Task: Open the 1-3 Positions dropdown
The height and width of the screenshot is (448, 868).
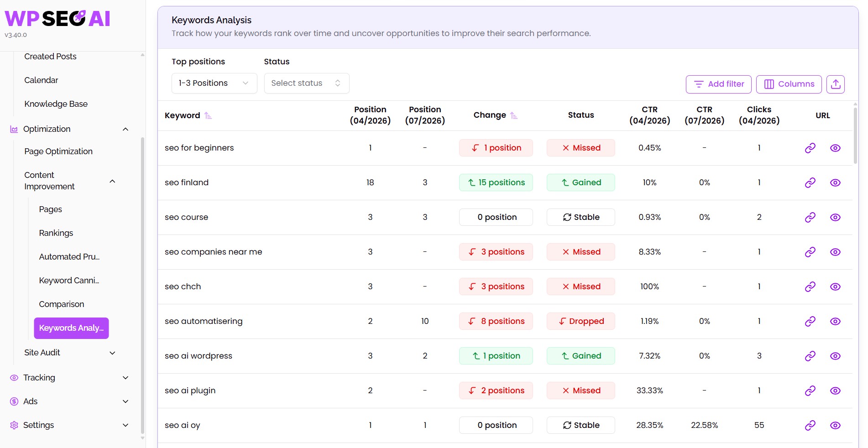Action: coord(214,83)
